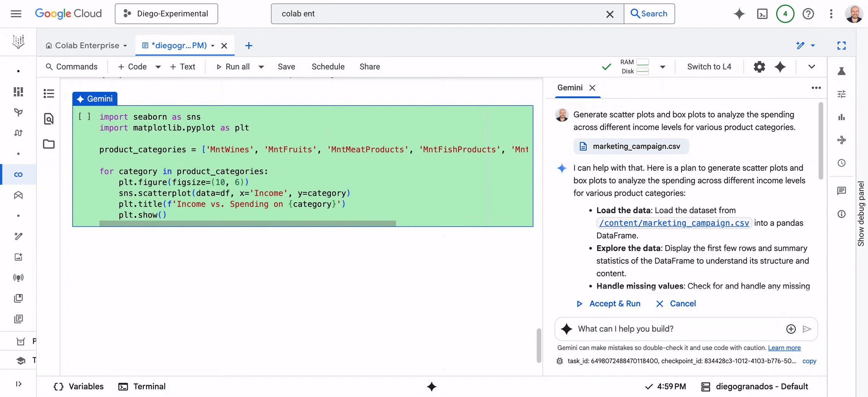Open the user account avatar
This screenshot has width=868, height=397.
(853, 14)
